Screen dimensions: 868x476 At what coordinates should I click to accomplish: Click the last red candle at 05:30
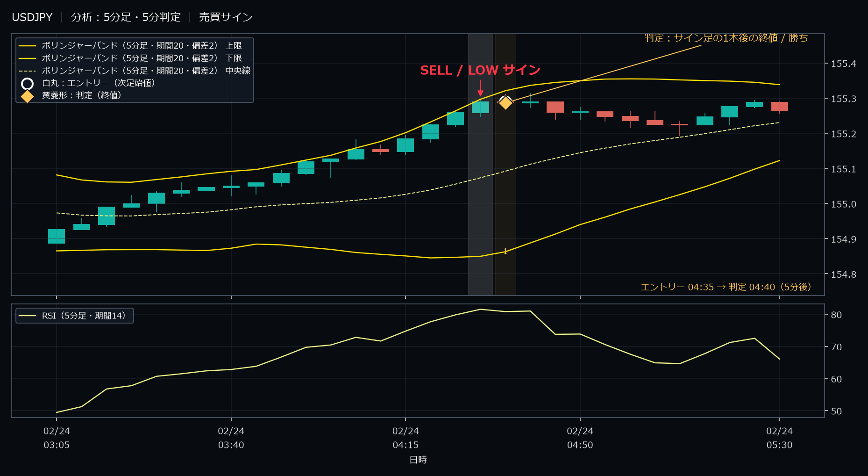pyautogui.click(x=780, y=107)
